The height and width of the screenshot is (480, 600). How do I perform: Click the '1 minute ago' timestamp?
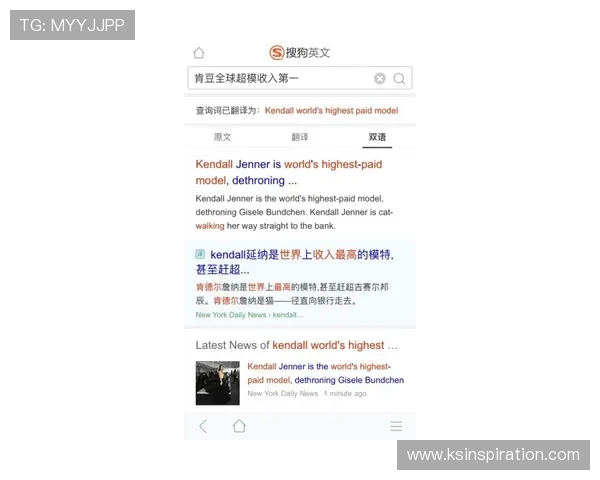point(345,393)
